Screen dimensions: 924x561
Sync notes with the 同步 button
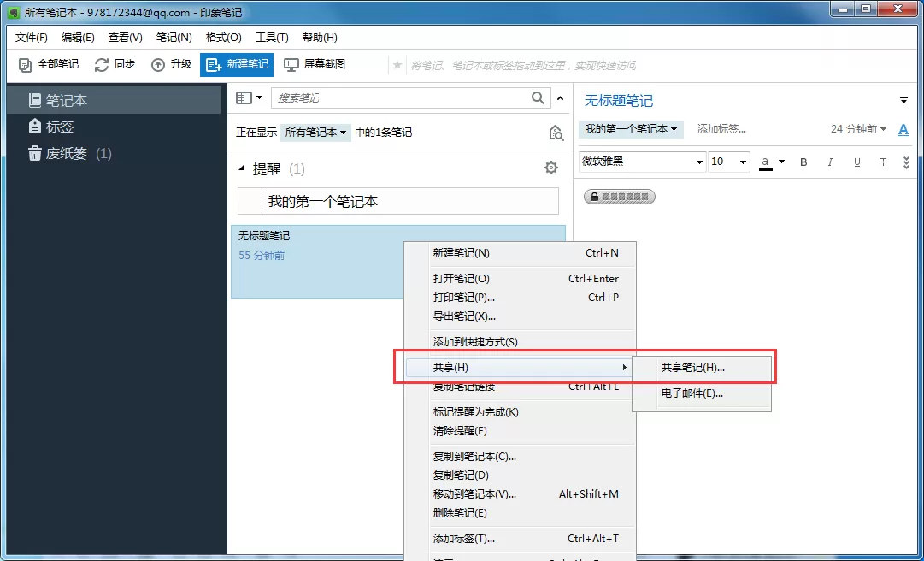tap(115, 64)
